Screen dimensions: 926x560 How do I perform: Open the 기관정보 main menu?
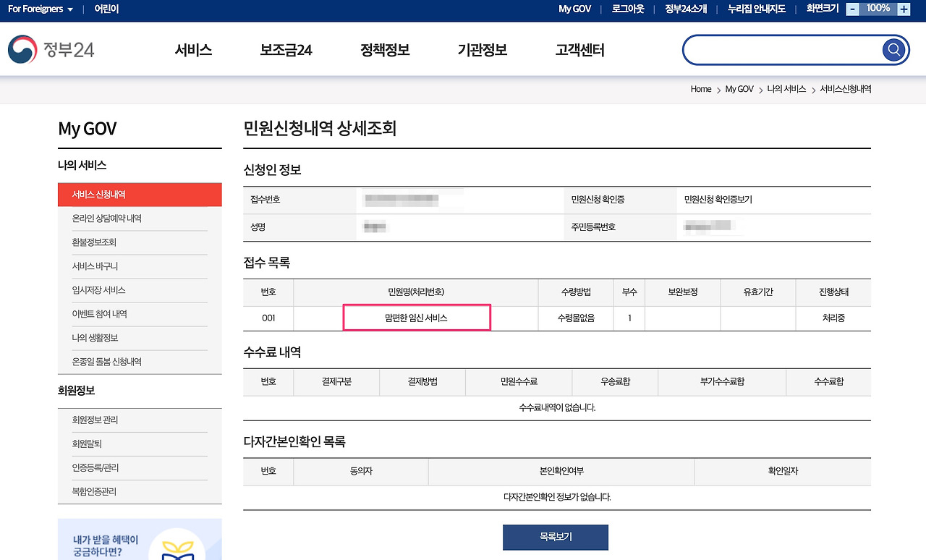click(483, 50)
